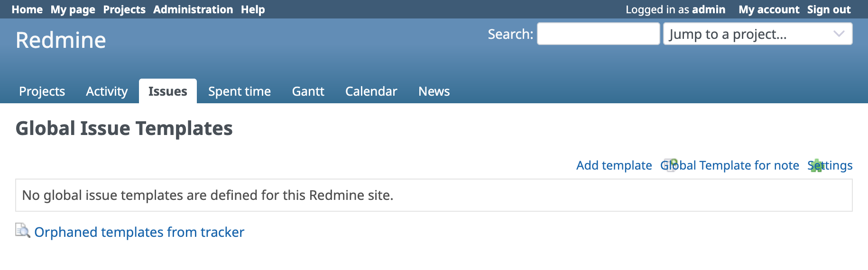Image resolution: width=868 pixels, height=270 pixels.
Task: Open the Projects tab in main menu
Action: [42, 91]
